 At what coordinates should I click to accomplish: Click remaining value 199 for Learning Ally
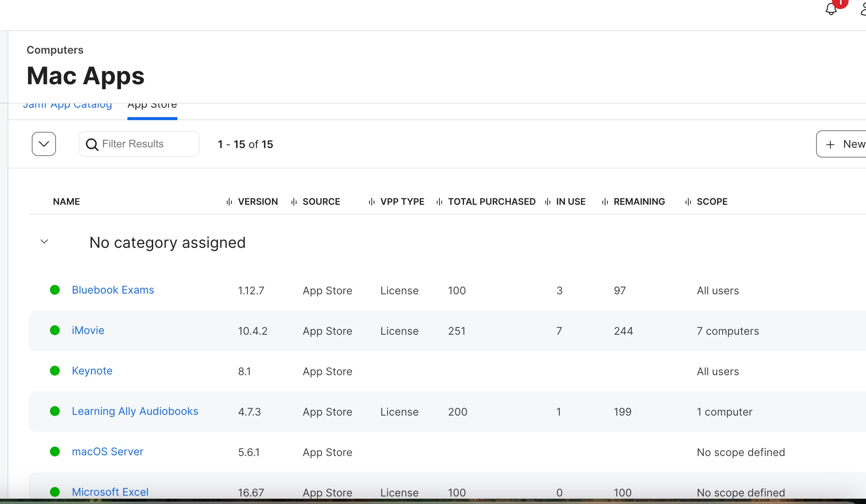coord(622,412)
